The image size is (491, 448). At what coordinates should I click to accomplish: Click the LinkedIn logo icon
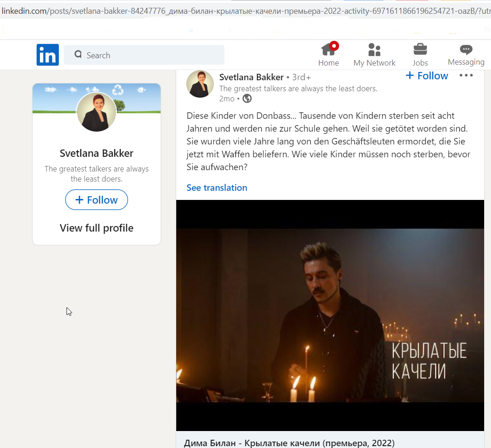48,55
